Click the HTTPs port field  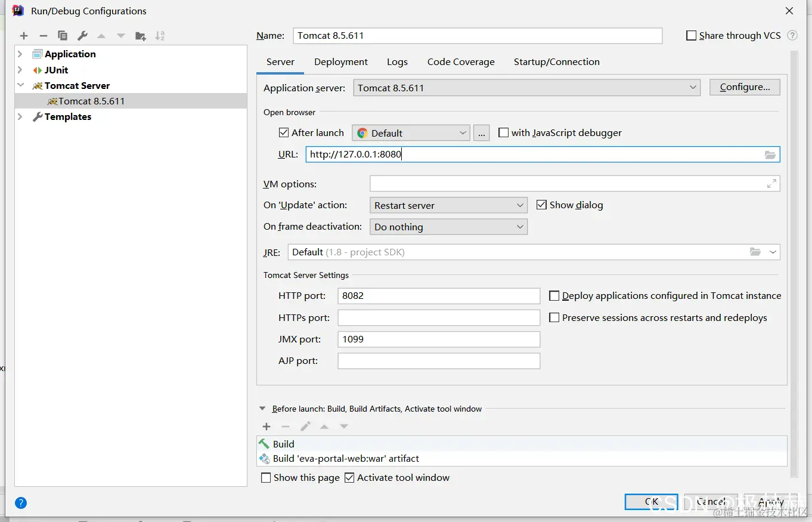click(x=439, y=317)
